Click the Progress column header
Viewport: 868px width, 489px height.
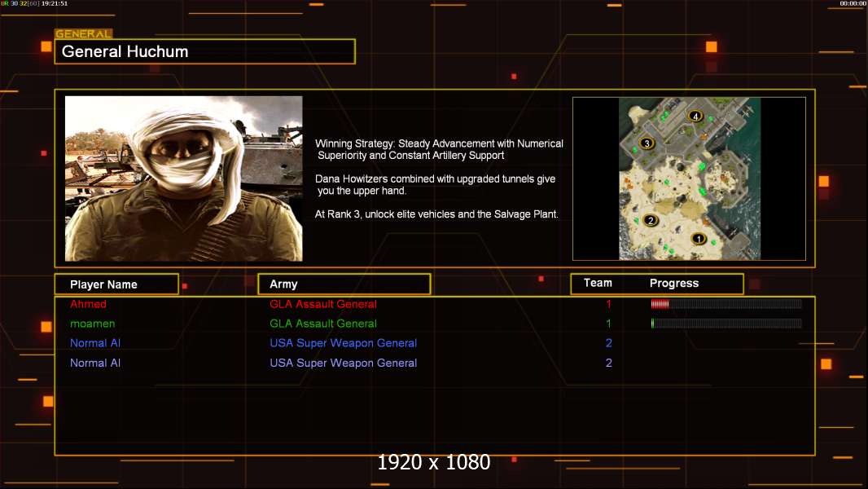tap(673, 283)
